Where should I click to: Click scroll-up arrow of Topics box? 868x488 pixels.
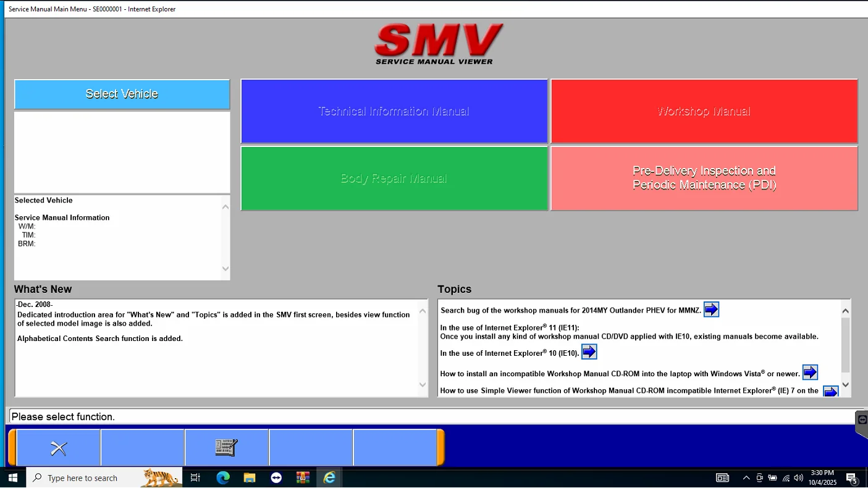846,311
